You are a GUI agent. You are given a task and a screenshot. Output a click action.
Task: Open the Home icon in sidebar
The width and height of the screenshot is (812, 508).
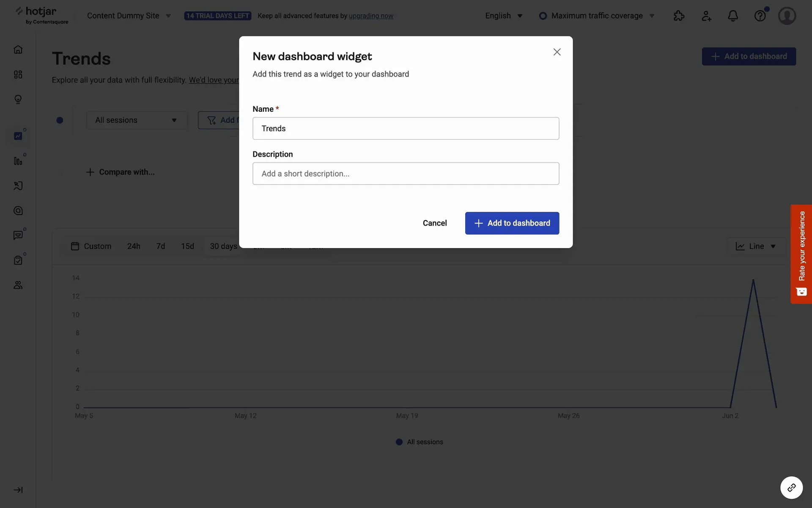pyautogui.click(x=18, y=50)
